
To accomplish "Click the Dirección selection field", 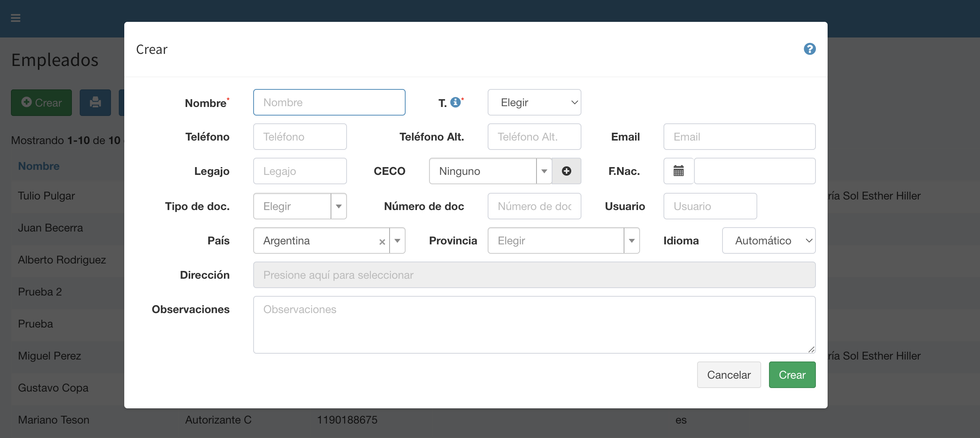I will [534, 275].
